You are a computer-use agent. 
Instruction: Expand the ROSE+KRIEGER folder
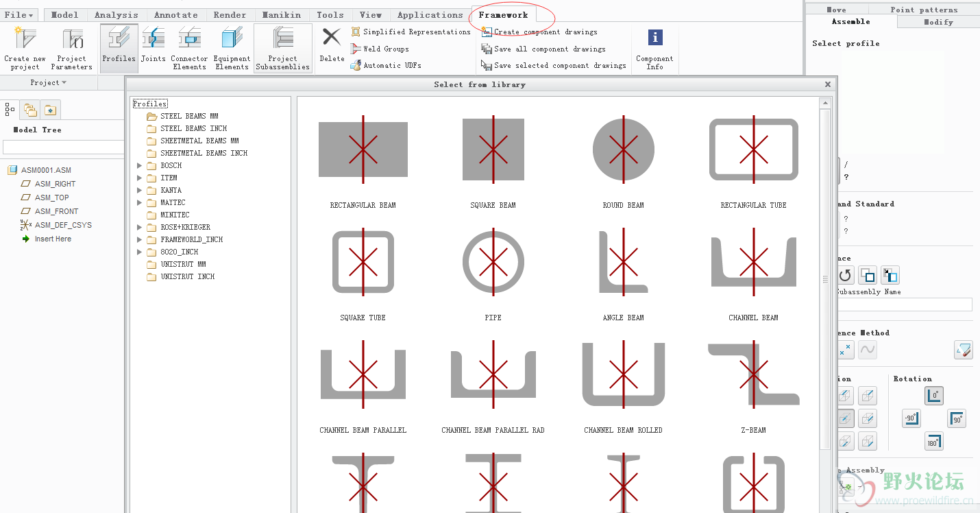pyautogui.click(x=140, y=227)
